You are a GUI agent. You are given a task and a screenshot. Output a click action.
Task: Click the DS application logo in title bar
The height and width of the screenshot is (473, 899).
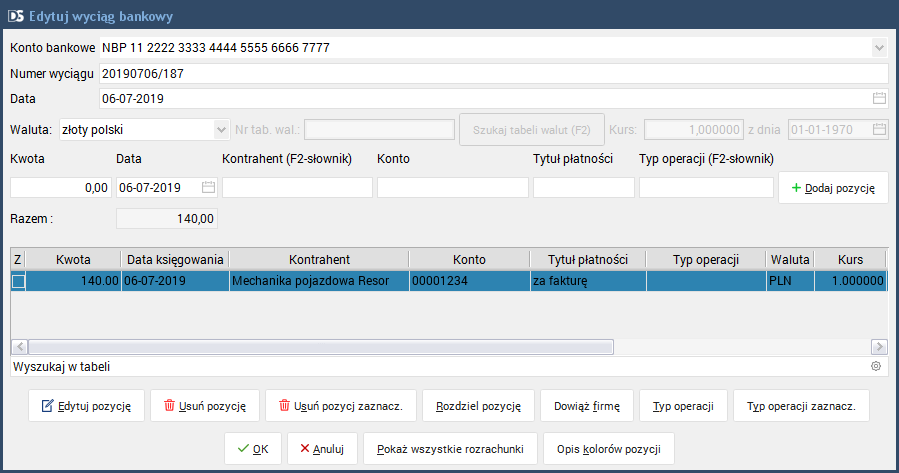pos(15,16)
